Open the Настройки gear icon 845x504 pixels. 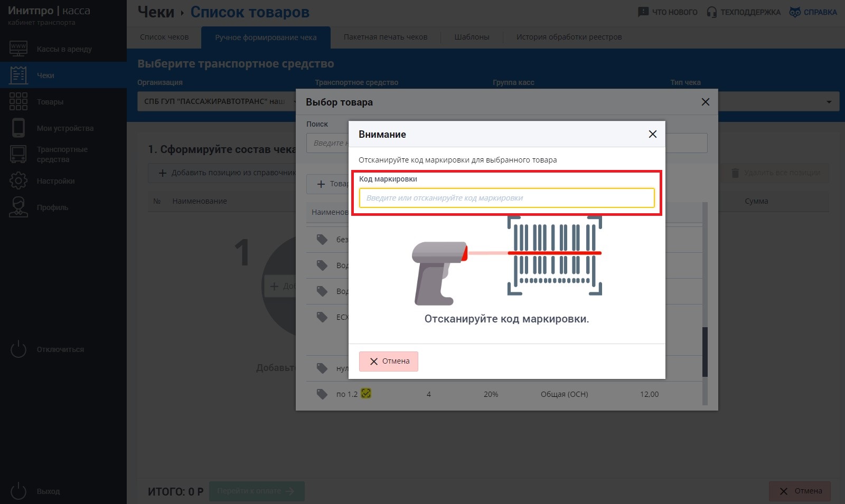(18, 180)
